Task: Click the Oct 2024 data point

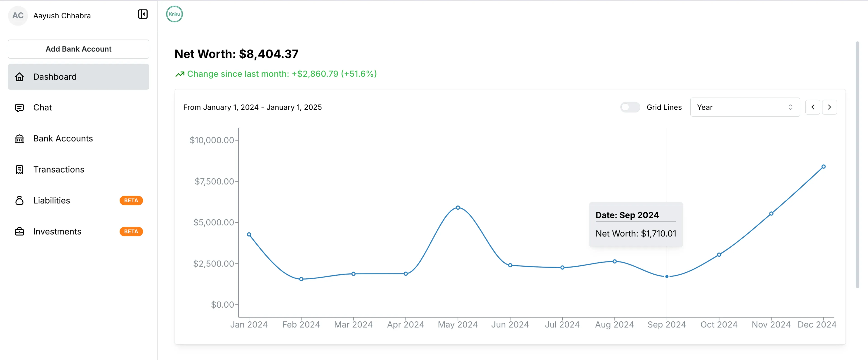Action: coord(719,255)
